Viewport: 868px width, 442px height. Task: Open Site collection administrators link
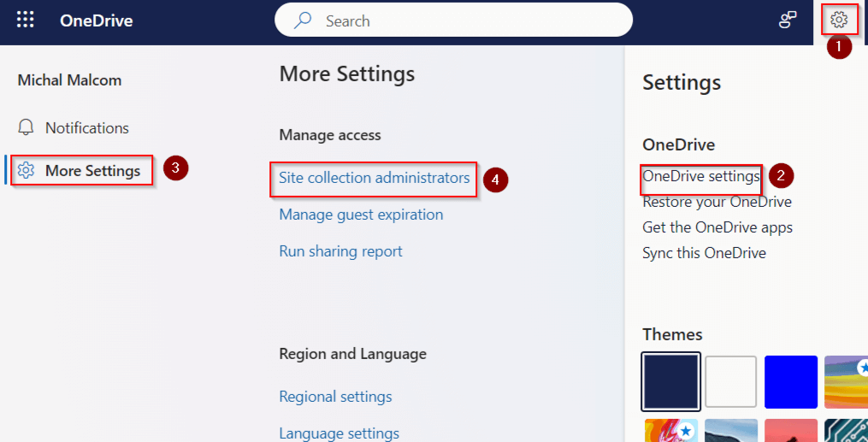374,178
